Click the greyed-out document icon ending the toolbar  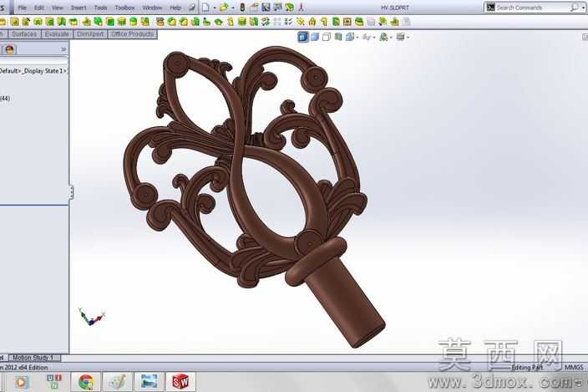406,22
